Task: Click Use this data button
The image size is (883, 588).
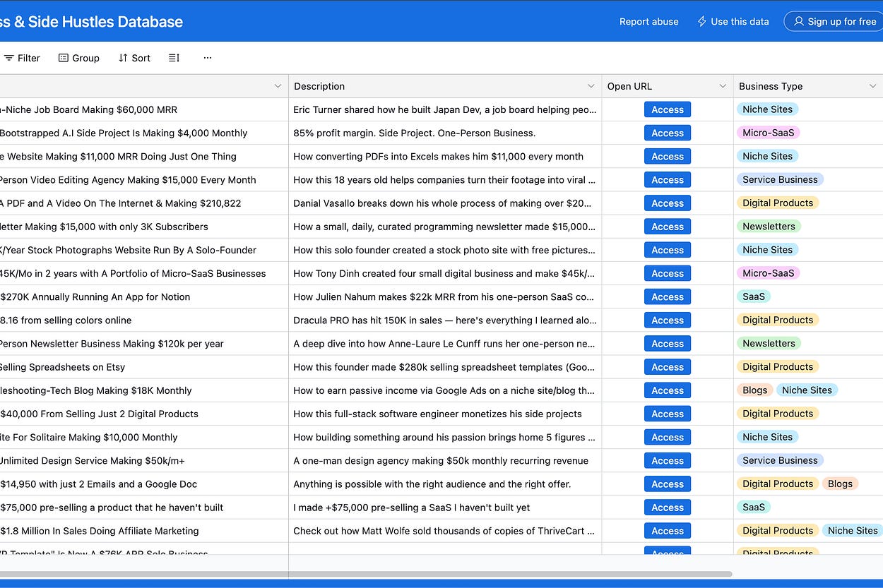Action: tap(733, 22)
